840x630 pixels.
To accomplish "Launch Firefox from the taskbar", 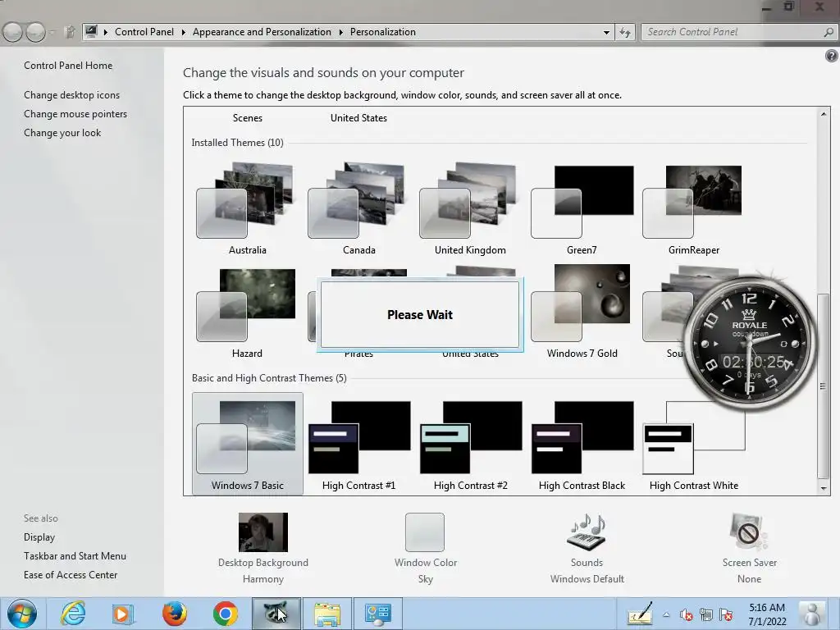I will 174,614.
